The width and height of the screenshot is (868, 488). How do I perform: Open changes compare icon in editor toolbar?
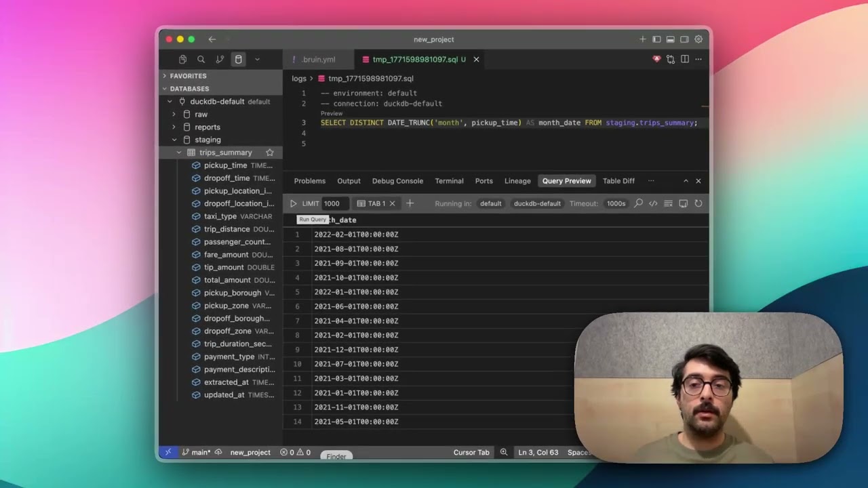coord(671,60)
